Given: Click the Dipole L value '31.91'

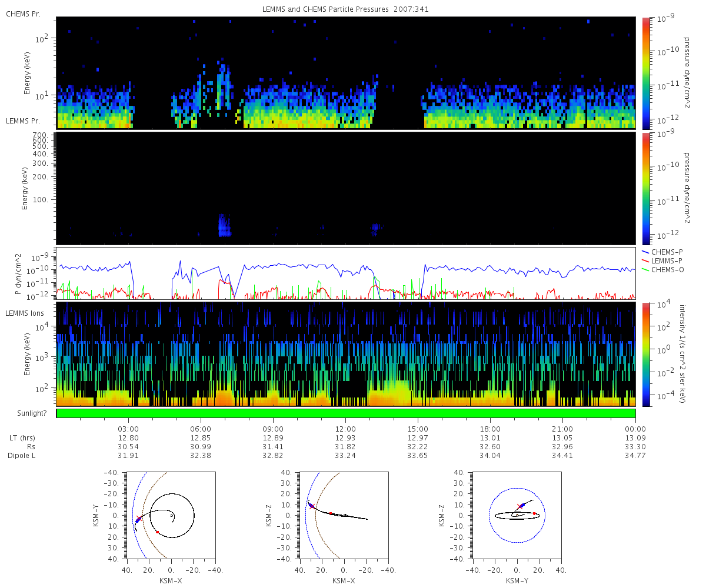Looking at the screenshot, I should point(128,456).
